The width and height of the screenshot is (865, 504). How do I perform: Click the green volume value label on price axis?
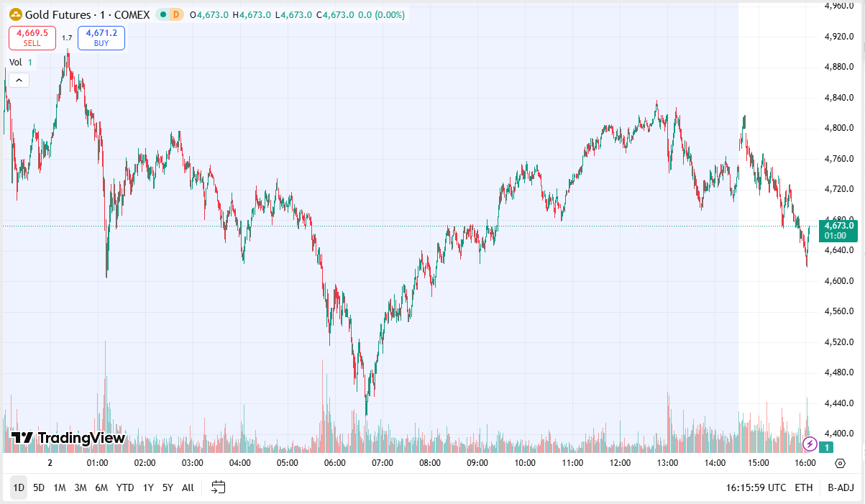[828, 448]
